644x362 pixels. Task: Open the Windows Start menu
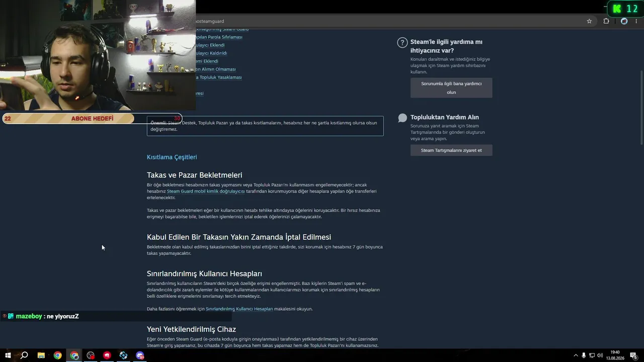(x=8, y=355)
